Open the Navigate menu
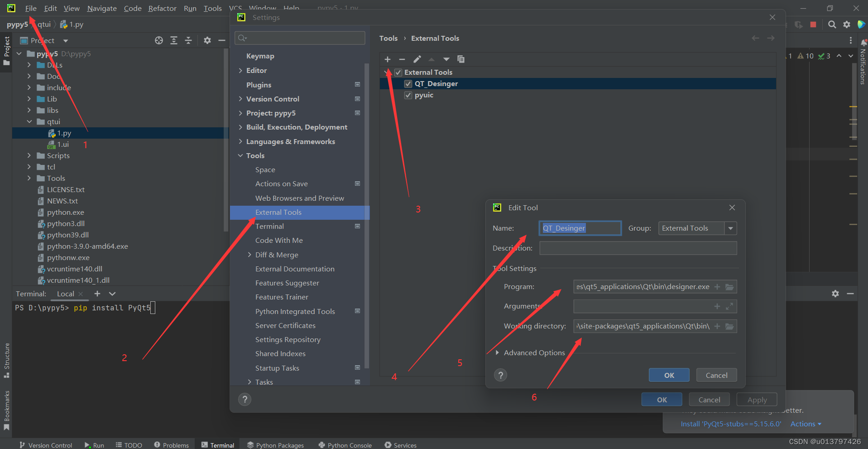 [102, 8]
